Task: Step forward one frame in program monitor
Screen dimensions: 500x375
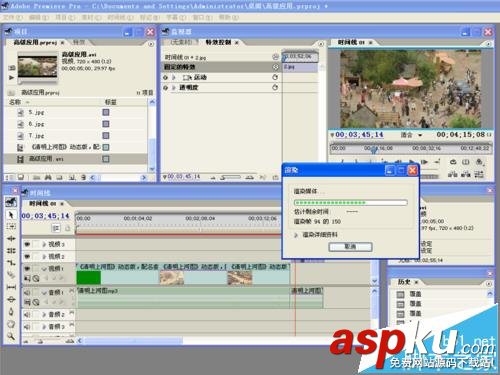Action: point(424,162)
